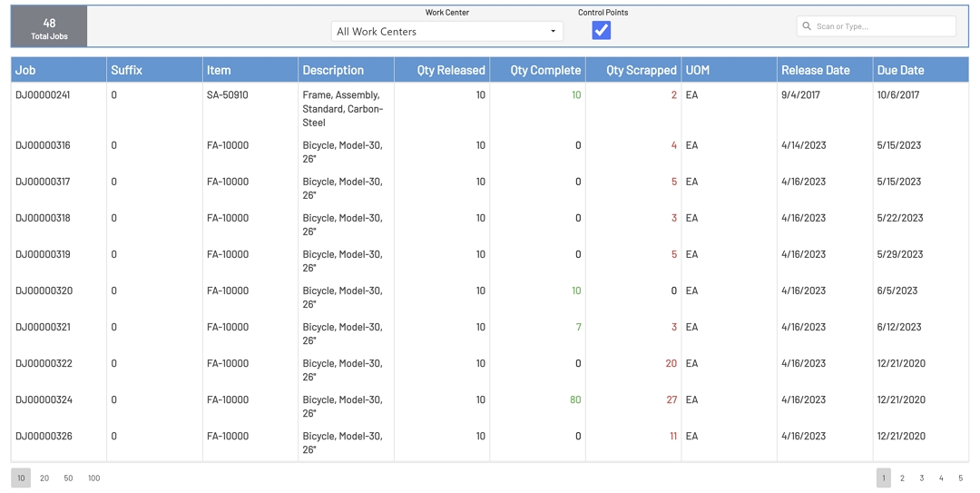Show 100 rows per page
The width and height of the screenshot is (980, 493).
(93, 478)
